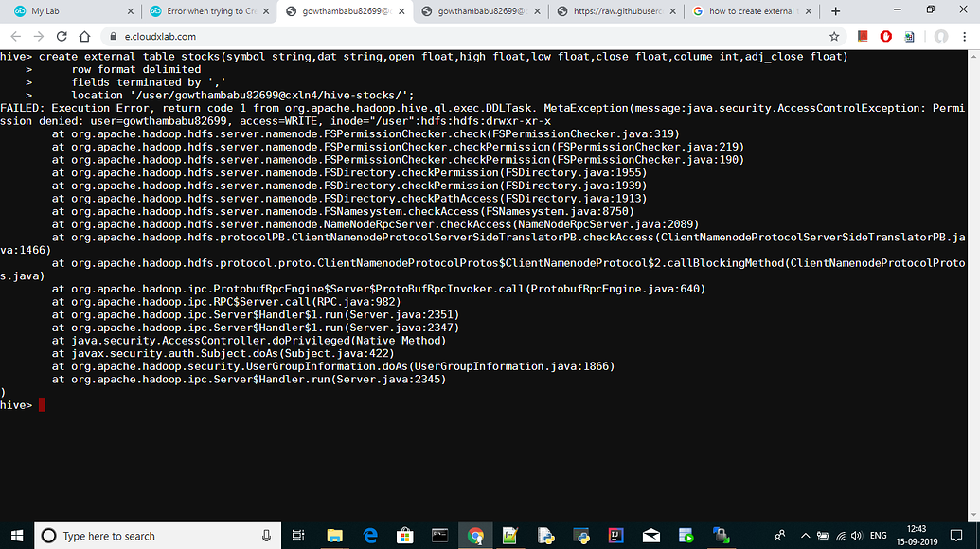Expand hidden icons in the system tray
Screen dimensions: 980x549
click(x=806, y=536)
